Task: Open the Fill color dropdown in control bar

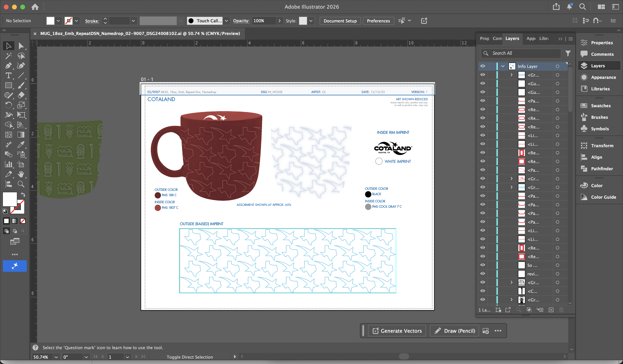Action: point(58,21)
